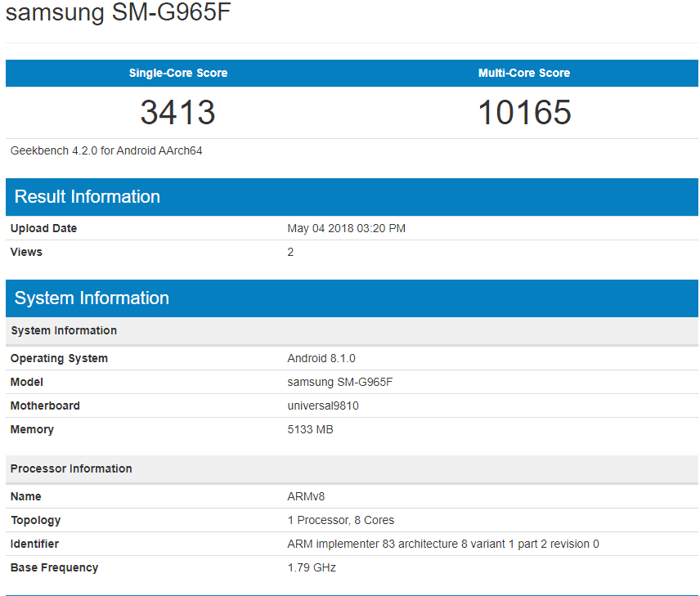700x596 pixels.
Task: Click the Views count value 2
Action: 290,253
